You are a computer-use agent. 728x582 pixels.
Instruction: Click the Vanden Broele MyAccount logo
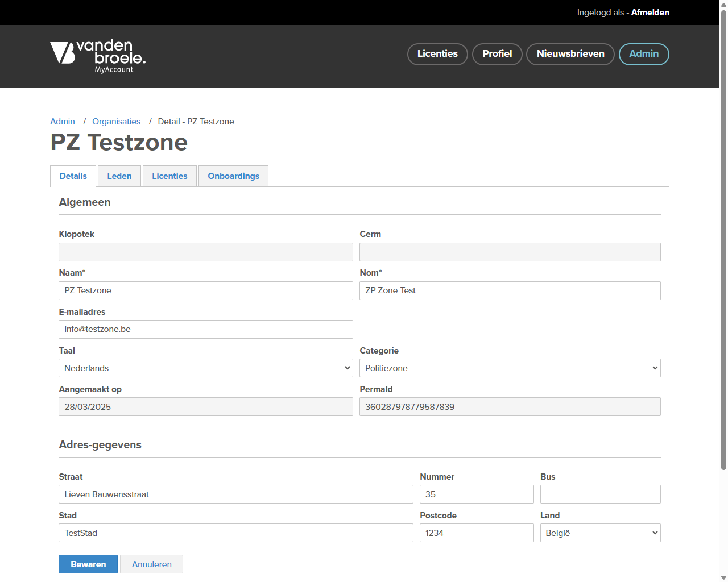click(98, 56)
